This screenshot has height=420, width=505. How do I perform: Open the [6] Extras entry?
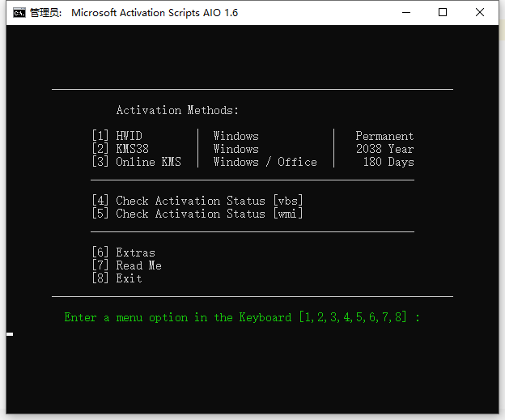tap(123, 252)
